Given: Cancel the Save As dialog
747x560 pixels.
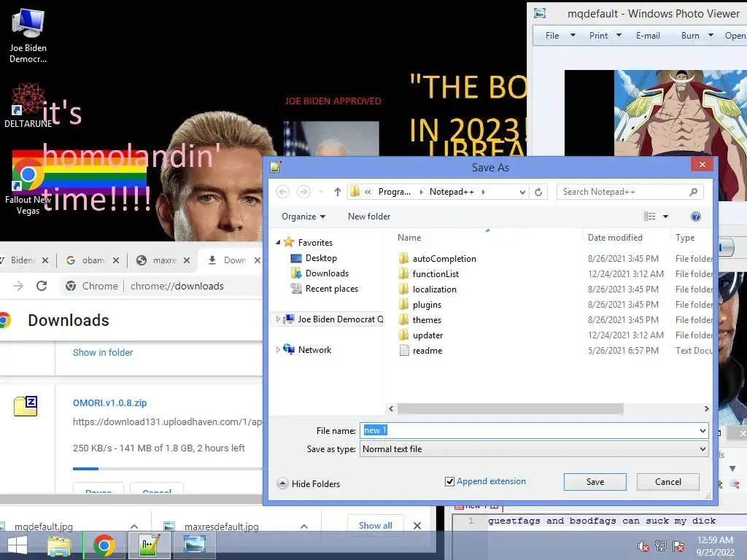Looking at the screenshot, I should (668, 482).
